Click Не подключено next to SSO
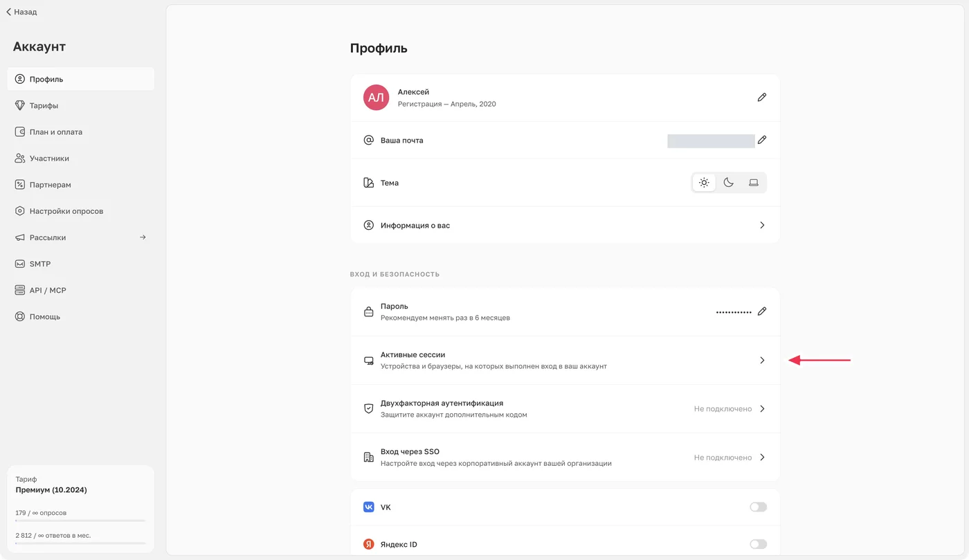 (723, 458)
